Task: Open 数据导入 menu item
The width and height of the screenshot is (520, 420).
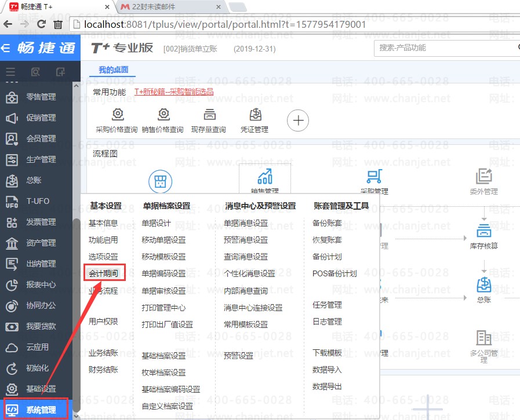Action: [327, 370]
